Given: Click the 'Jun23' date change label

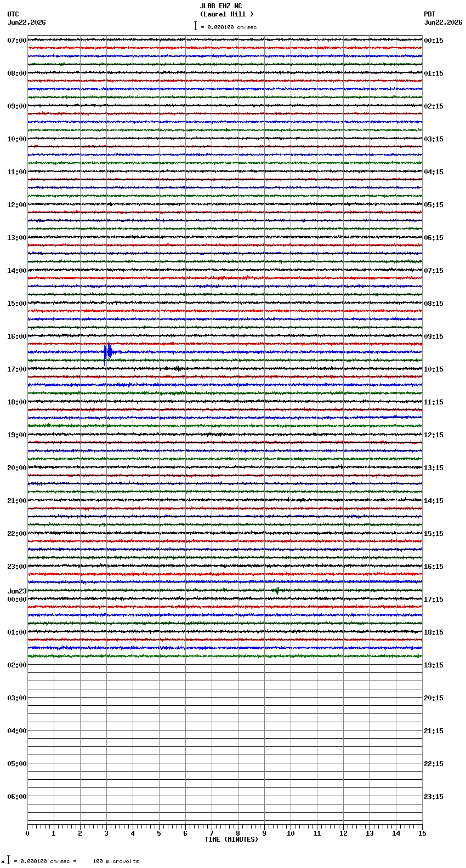Looking at the screenshot, I should click(17, 591).
